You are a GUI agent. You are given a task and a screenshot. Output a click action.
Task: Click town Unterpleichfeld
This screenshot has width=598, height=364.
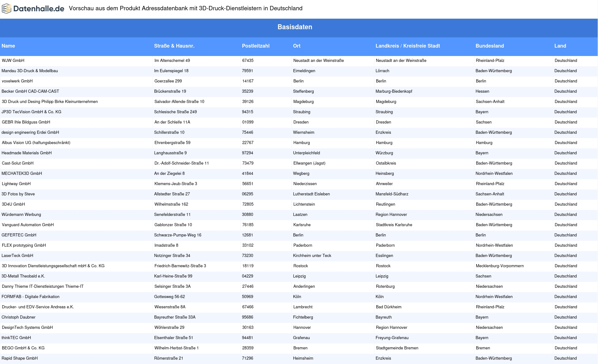(306, 153)
